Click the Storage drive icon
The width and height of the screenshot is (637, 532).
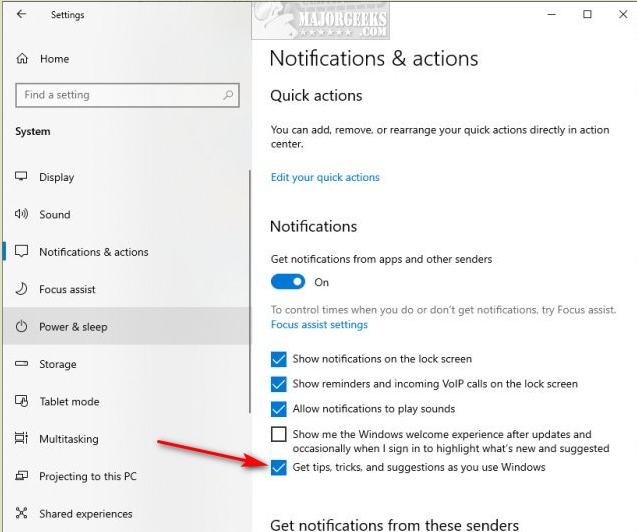pos(21,364)
